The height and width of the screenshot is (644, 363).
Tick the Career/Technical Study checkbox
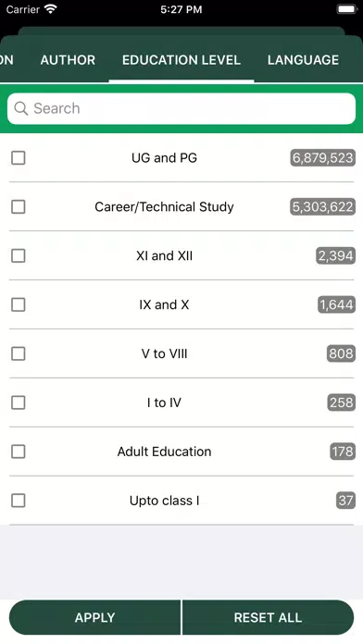tap(19, 206)
